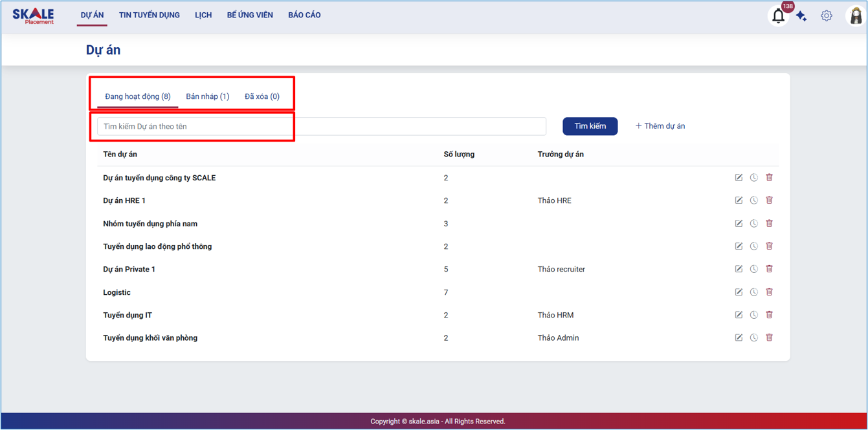The image size is (868, 430).
Task: Delete Tuyển dụng khối văn phòng project
Action: coord(769,338)
